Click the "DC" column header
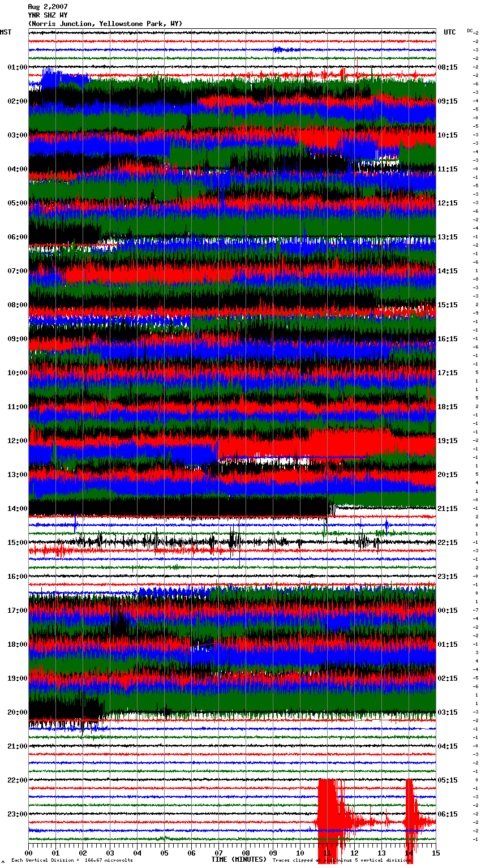The image size is (481, 868). pyautogui.click(x=470, y=31)
